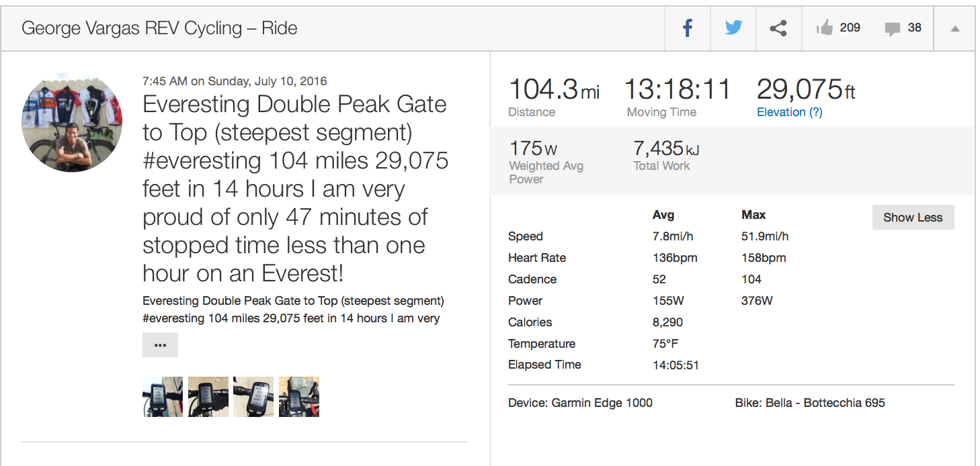Select the Everesting Double Peak activity title
The image size is (980, 466).
(x=296, y=189)
